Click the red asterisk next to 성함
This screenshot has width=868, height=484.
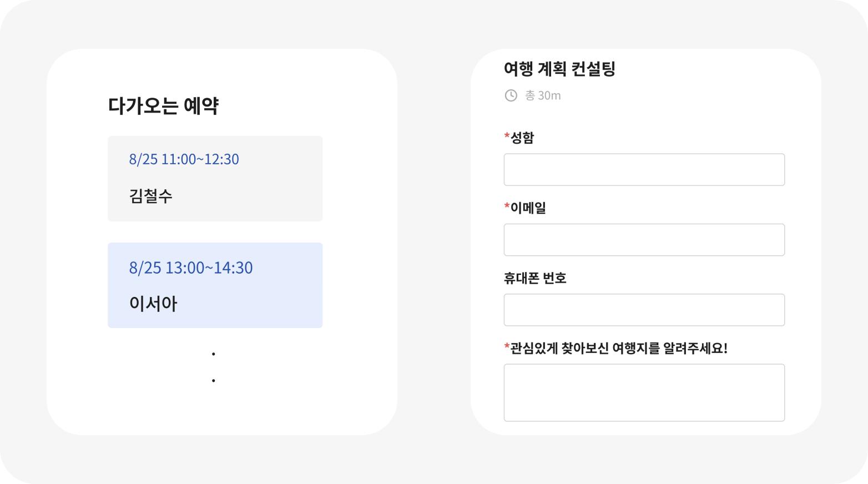pyautogui.click(x=507, y=136)
